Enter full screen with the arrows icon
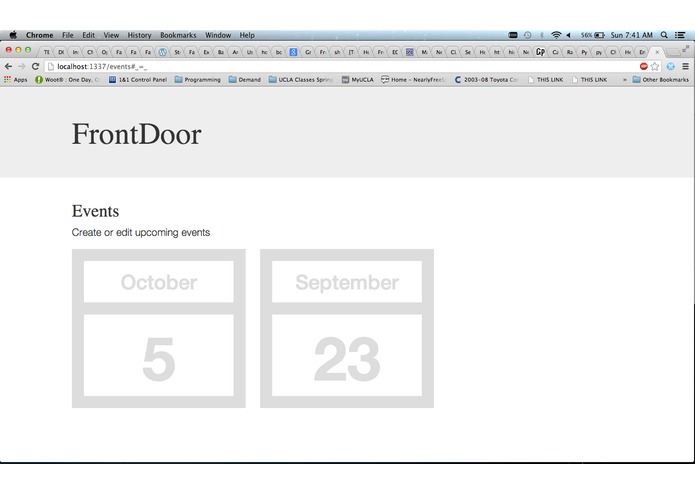 [685, 48]
